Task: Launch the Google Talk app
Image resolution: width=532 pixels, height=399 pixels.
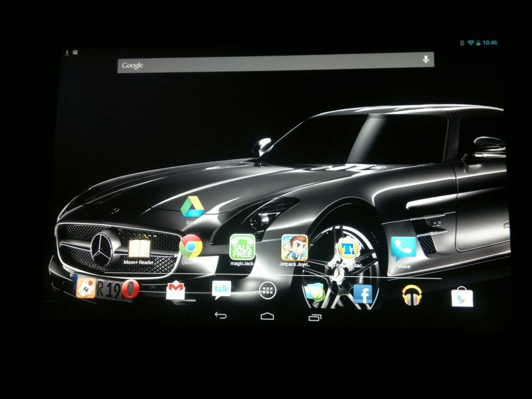Action: click(x=221, y=290)
